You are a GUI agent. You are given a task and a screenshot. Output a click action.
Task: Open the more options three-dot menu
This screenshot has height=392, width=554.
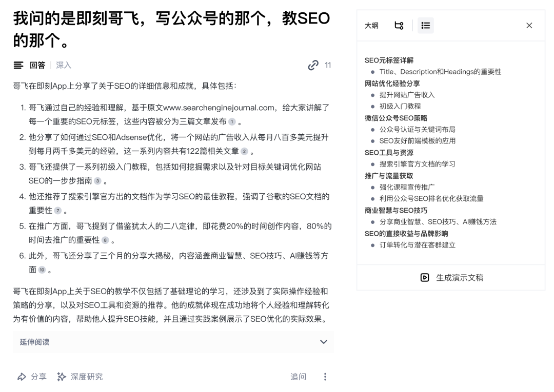point(325,377)
